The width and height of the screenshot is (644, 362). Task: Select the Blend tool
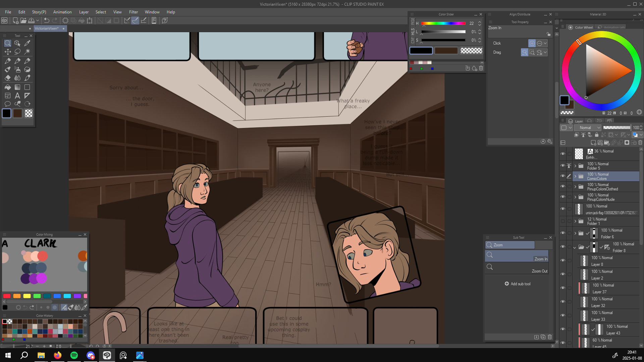coord(17,78)
